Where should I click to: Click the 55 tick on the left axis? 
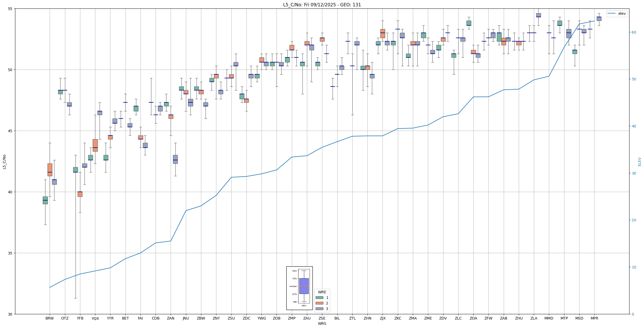point(10,9)
